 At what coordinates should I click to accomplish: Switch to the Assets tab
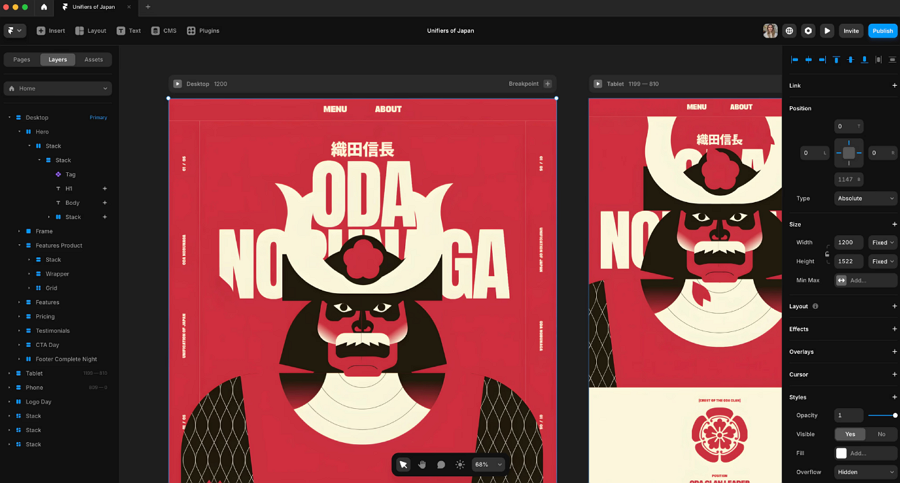(x=94, y=60)
